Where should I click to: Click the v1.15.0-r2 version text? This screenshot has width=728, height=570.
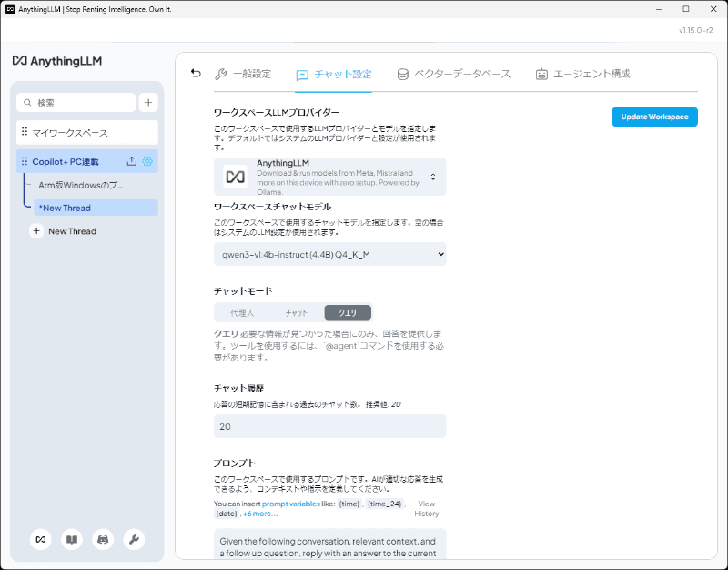coord(695,30)
